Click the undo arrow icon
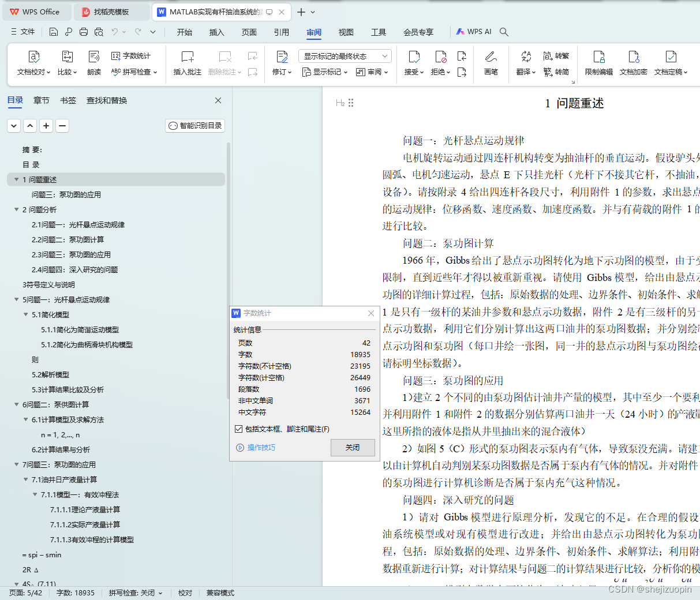 click(x=115, y=32)
